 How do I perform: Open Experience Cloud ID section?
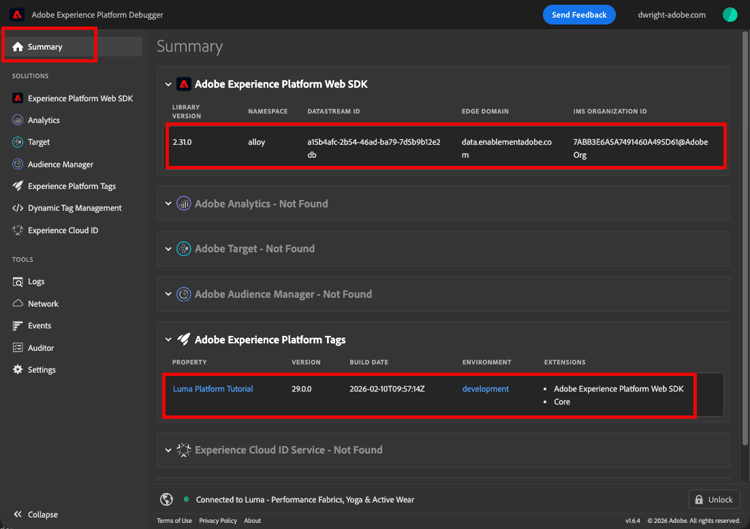tap(63, 230)
